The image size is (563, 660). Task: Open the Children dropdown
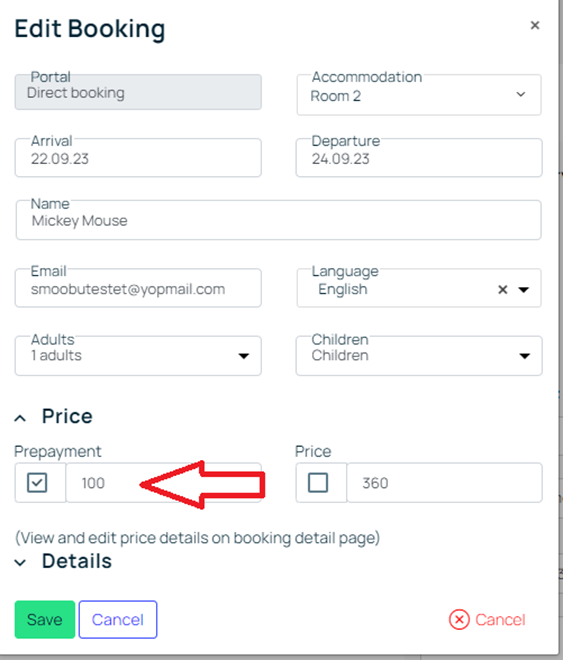pyautogui.click(x=419, y=356)
